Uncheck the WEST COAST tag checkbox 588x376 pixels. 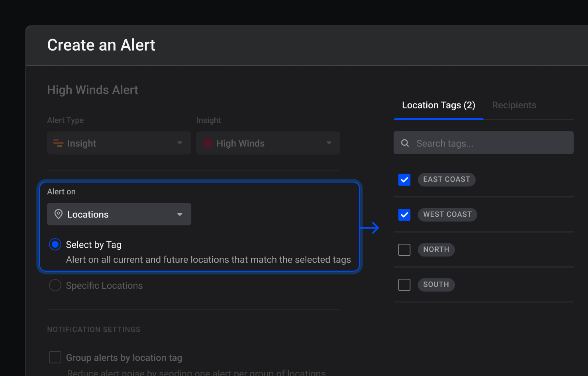pyautogui.click(x=404, y=215)
